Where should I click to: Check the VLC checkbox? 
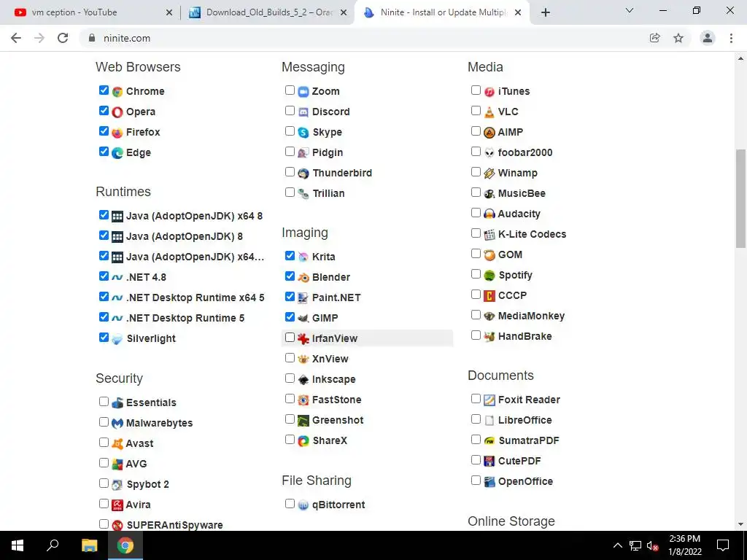click(476, 111)
